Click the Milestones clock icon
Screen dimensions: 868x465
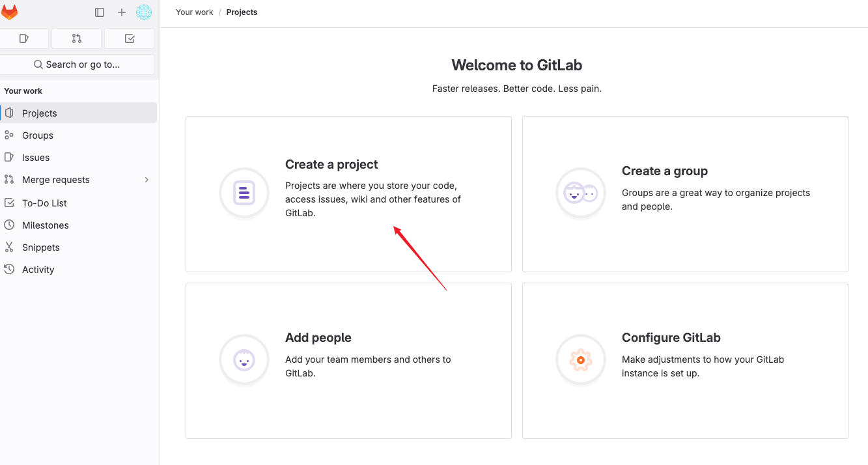click(x=9, y=225)
